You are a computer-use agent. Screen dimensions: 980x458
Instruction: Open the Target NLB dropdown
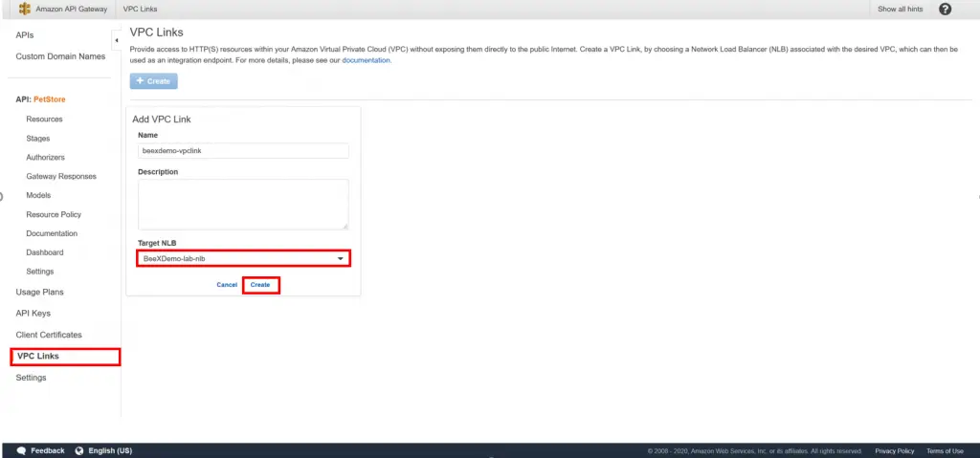[x=243, y=258]
